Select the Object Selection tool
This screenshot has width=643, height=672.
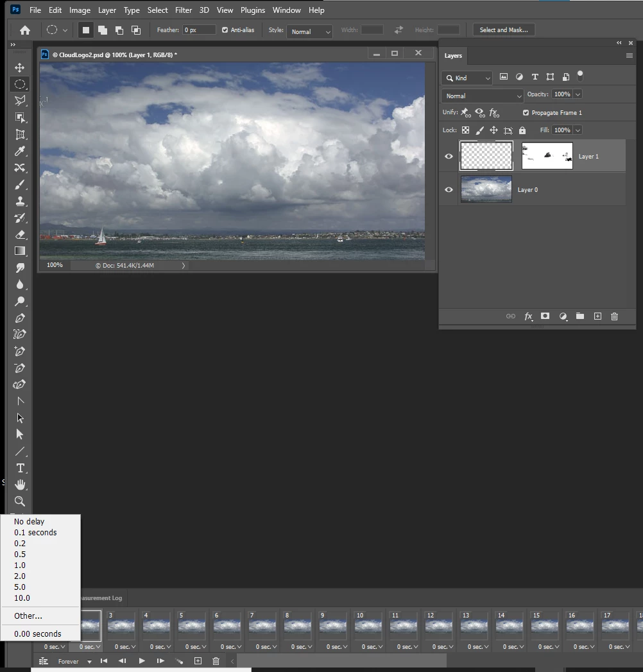coord(20,117)
